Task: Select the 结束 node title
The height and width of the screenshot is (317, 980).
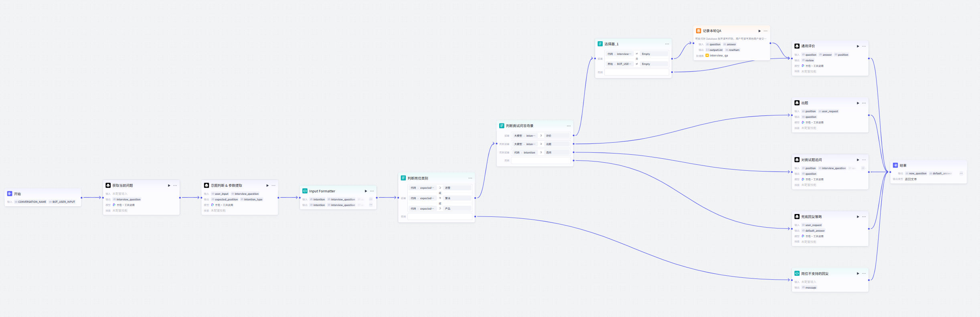Action: pyautogui.click(x=903, y=166)
